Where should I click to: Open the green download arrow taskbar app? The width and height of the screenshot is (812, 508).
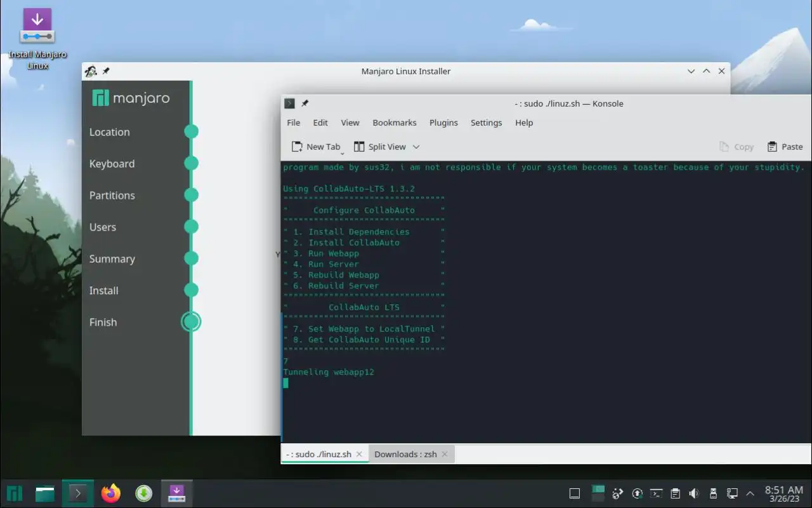click(144, 493)
